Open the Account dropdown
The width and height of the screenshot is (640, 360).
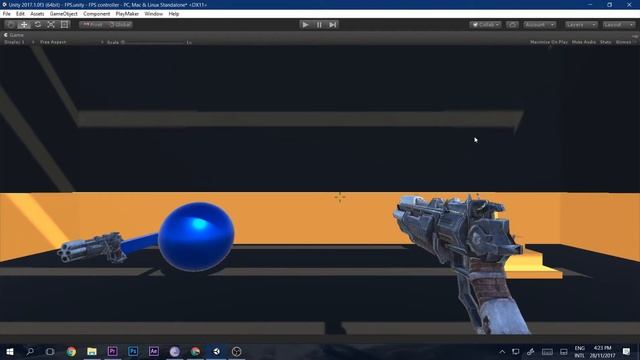click(539, 24)
